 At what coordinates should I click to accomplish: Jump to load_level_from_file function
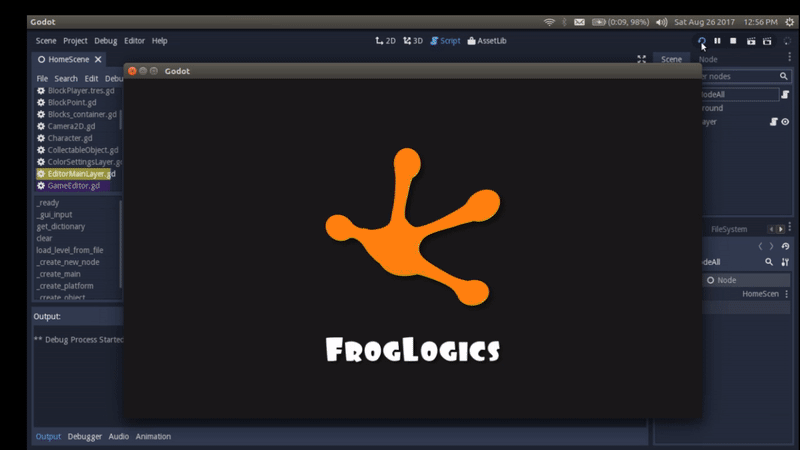pos(69,250)
